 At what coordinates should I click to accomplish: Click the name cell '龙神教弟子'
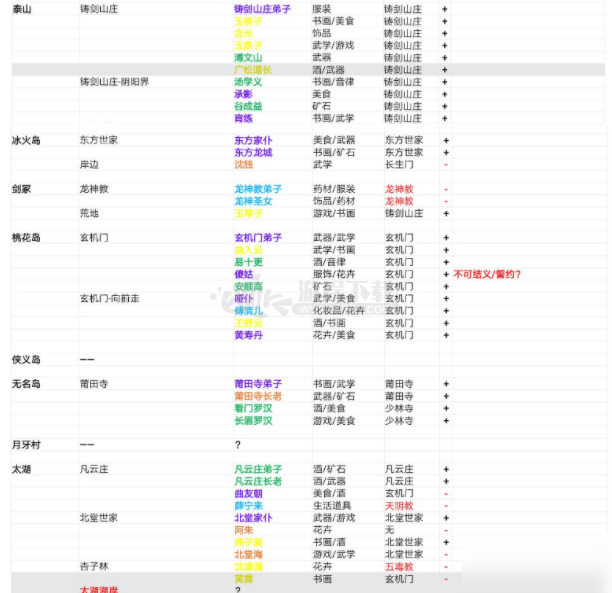tap(258, 189)
